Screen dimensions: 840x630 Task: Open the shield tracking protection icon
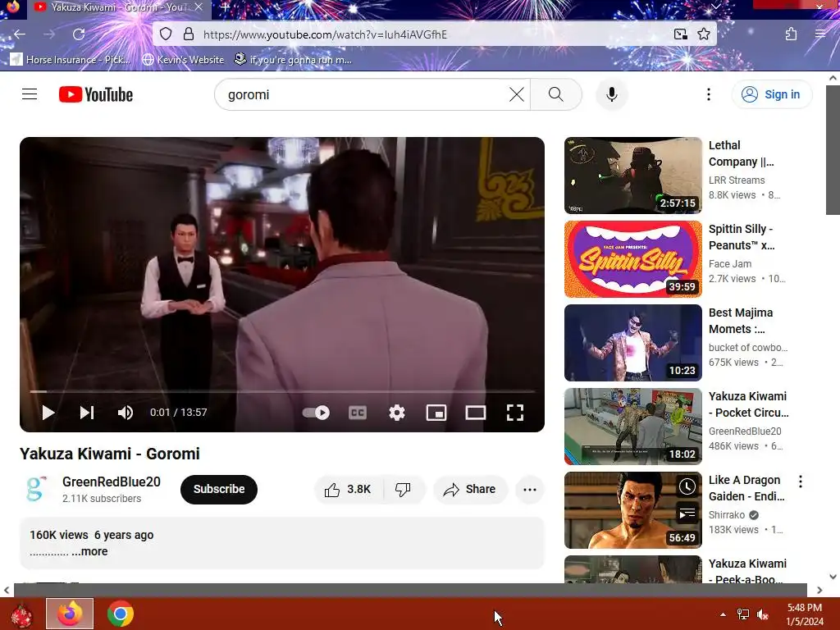pyautogui.click(x=166, y=34)
